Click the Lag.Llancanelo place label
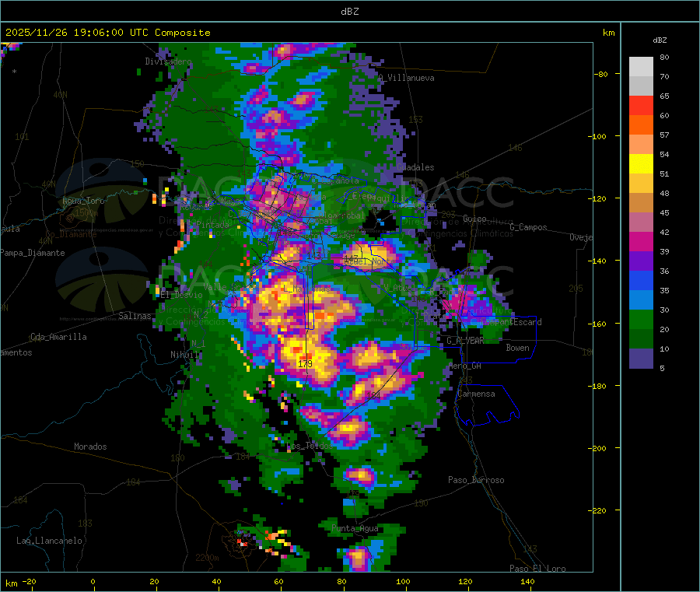The height and width of the screenshot is (592, 700). tap(50, 541)
